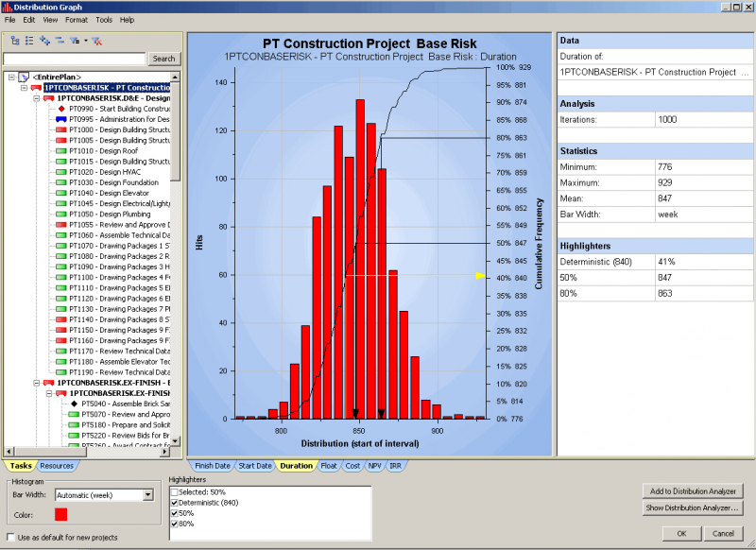Click the green bar icon of PT5180
This screenshot has height=550, width=756.
click(x=74, y=425)
